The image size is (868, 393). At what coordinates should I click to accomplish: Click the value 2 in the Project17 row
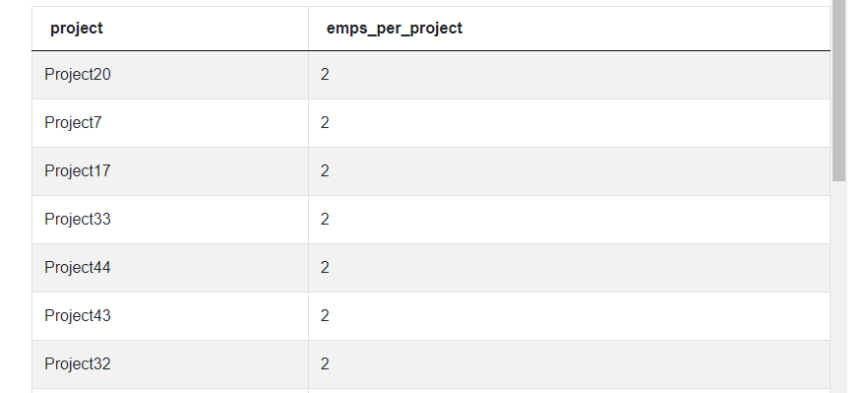pyautogui.click(x=325, y=170)
